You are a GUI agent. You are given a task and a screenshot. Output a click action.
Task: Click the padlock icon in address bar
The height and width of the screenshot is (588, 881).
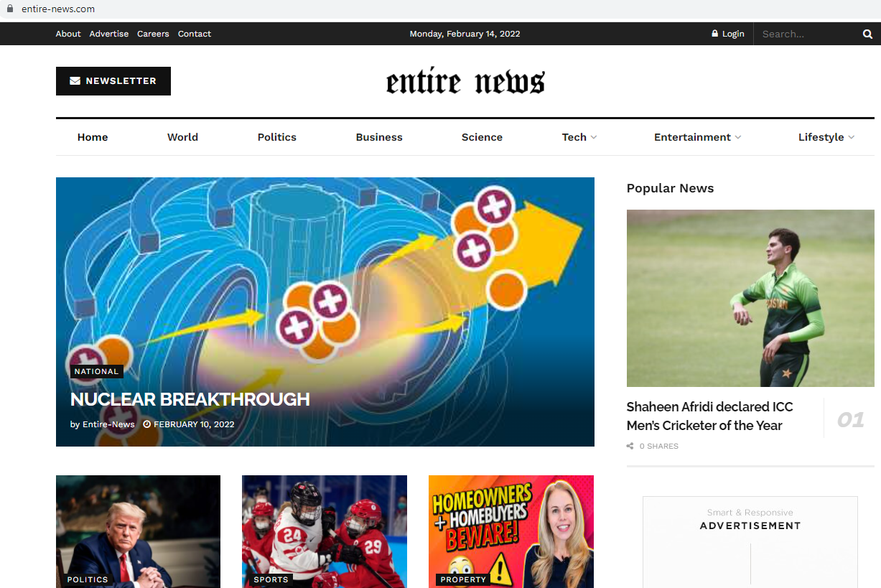coord(10,9)
